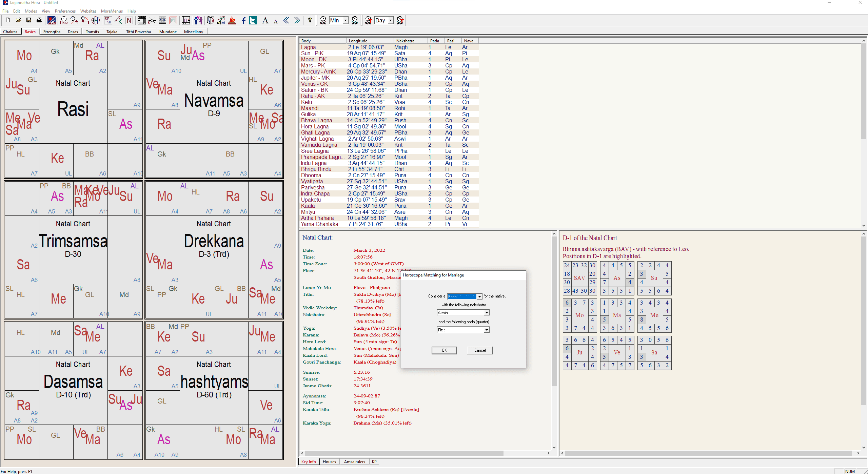Open the Aswini nakshatra dropdown
This screenshot has width=868, height=474.
tap(487, 313)
